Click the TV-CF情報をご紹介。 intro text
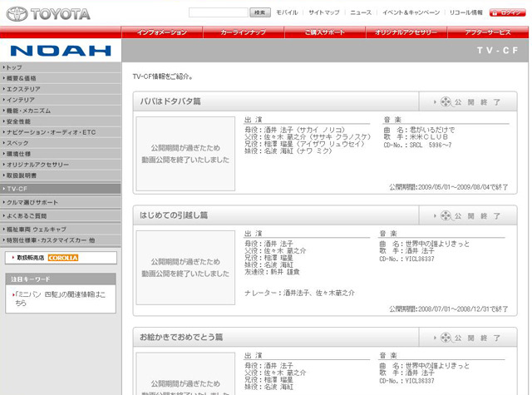The height and width of the screenshot is (395, 532). click(163, 77)
